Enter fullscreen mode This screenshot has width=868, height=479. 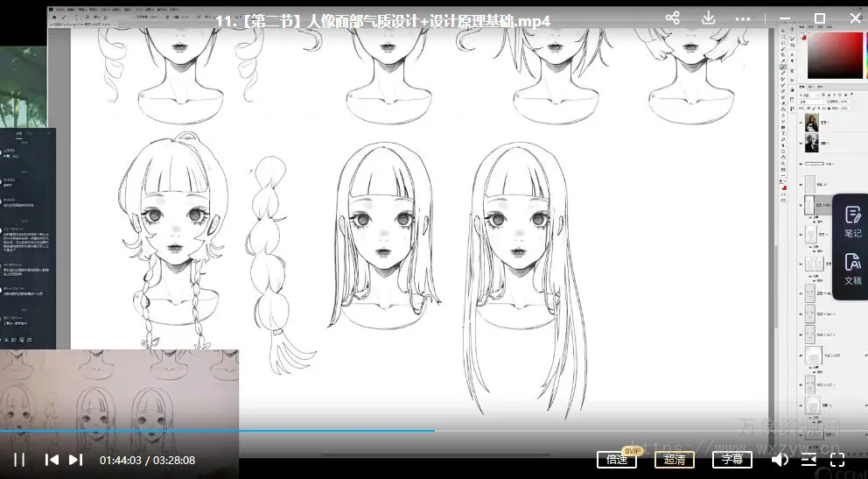837,460
